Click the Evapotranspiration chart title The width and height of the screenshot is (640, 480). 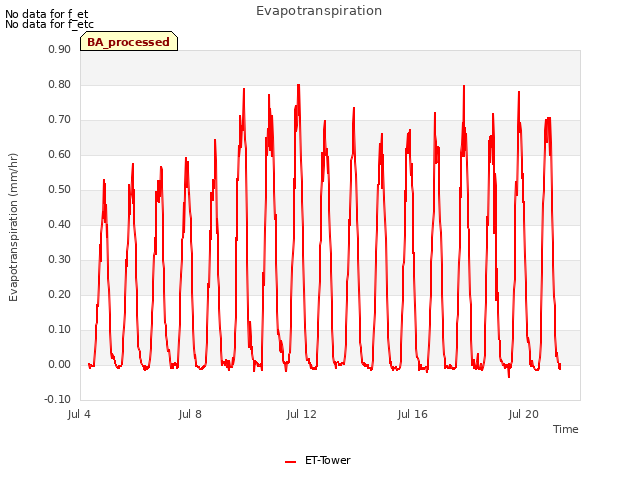pos(319,11)
